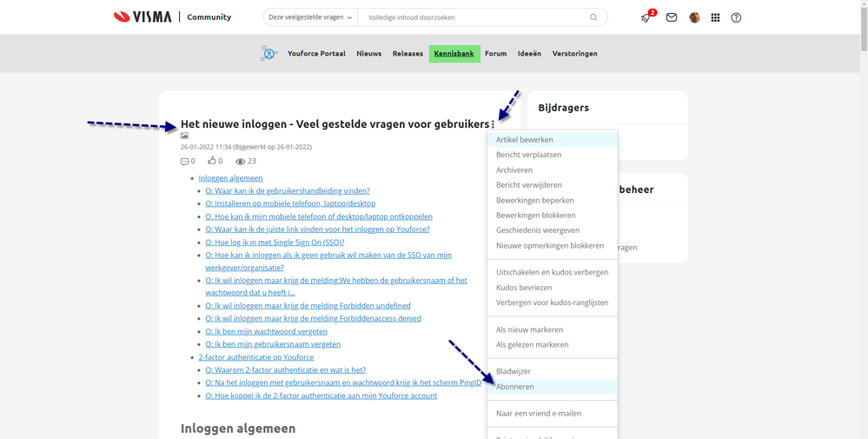The width and height of the screenshot is (868, 439).
Task: Choose 'Verbergen voor kudos-ranglijsten'
Action: [x=553, y=303]
